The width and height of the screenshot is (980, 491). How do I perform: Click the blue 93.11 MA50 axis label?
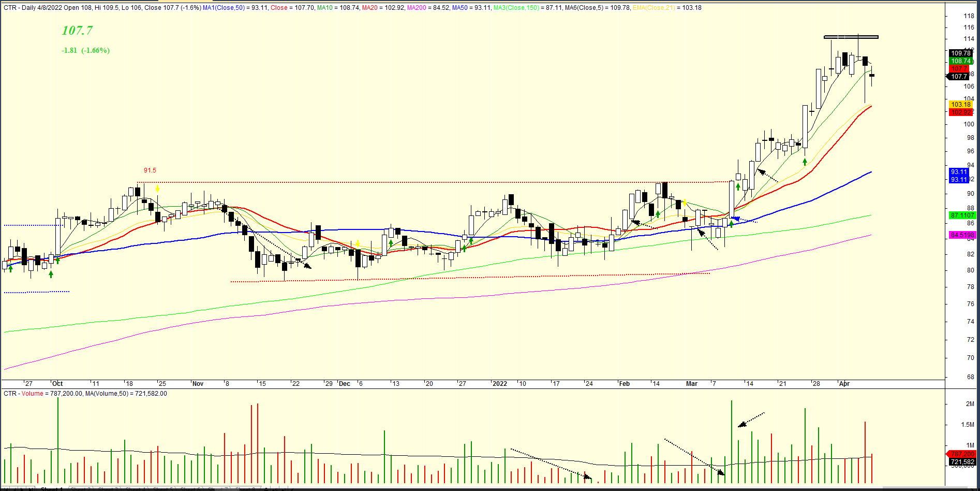pos(959,172)
